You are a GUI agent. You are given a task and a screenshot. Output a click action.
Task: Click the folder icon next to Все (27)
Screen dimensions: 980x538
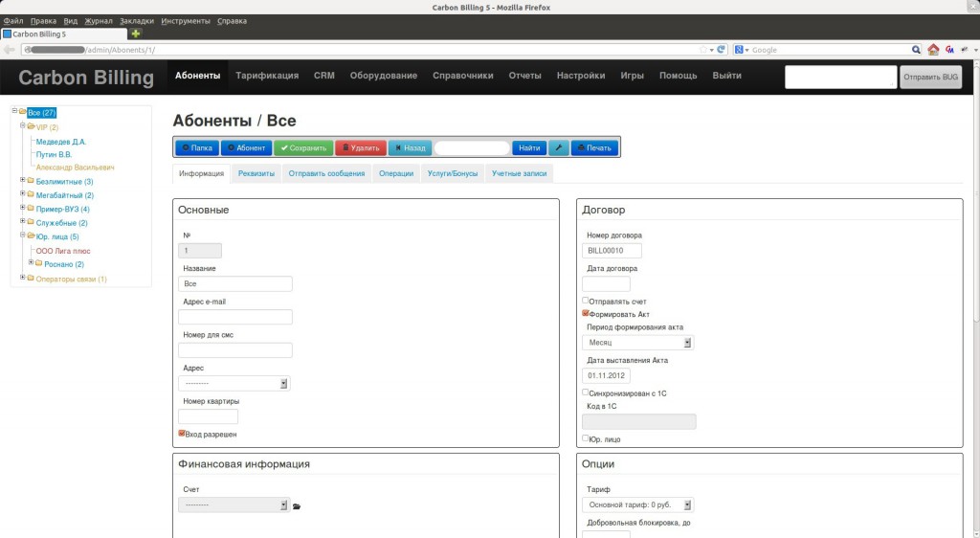23,112
